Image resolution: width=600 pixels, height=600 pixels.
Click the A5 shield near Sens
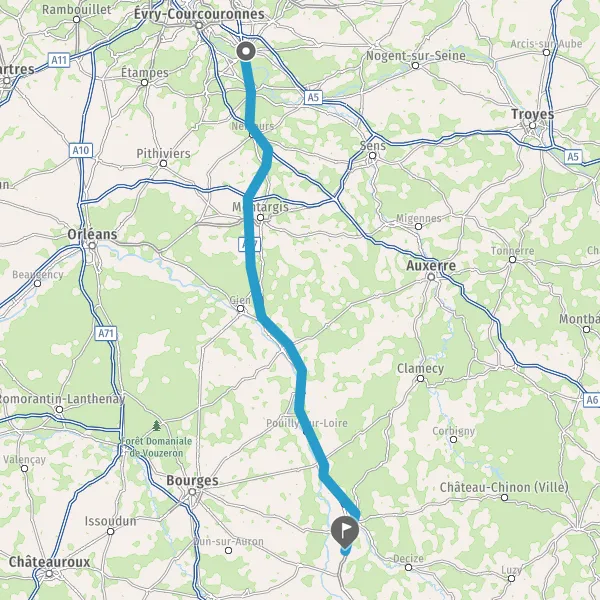(x=313, y=97)
